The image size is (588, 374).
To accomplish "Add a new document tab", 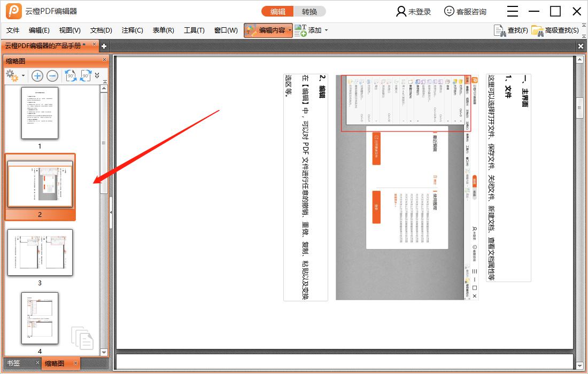I will [104, 46].
